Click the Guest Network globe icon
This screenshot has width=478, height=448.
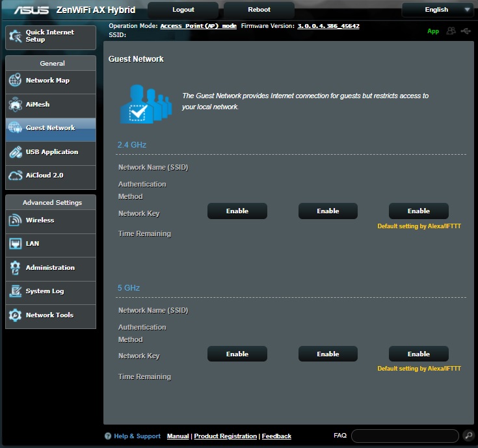point(15,127)
